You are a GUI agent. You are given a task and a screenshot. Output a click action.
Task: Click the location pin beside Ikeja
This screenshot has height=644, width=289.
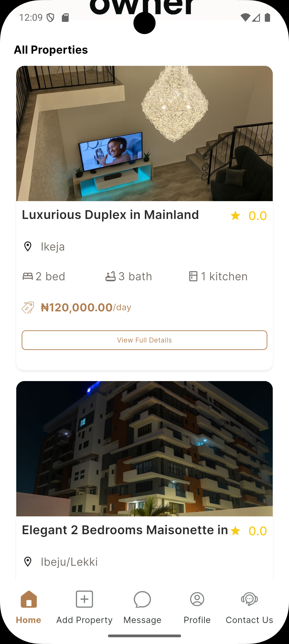tap(28, 246)
